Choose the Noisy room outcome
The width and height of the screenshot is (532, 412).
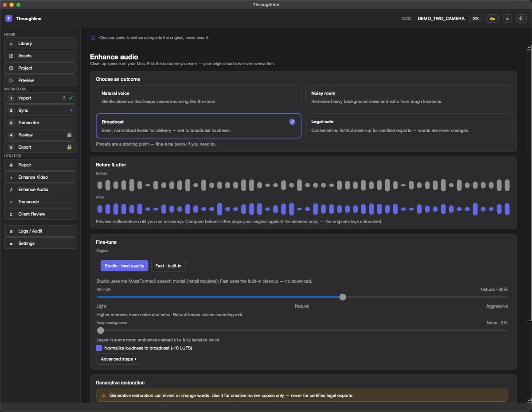[x=408, y=97]
